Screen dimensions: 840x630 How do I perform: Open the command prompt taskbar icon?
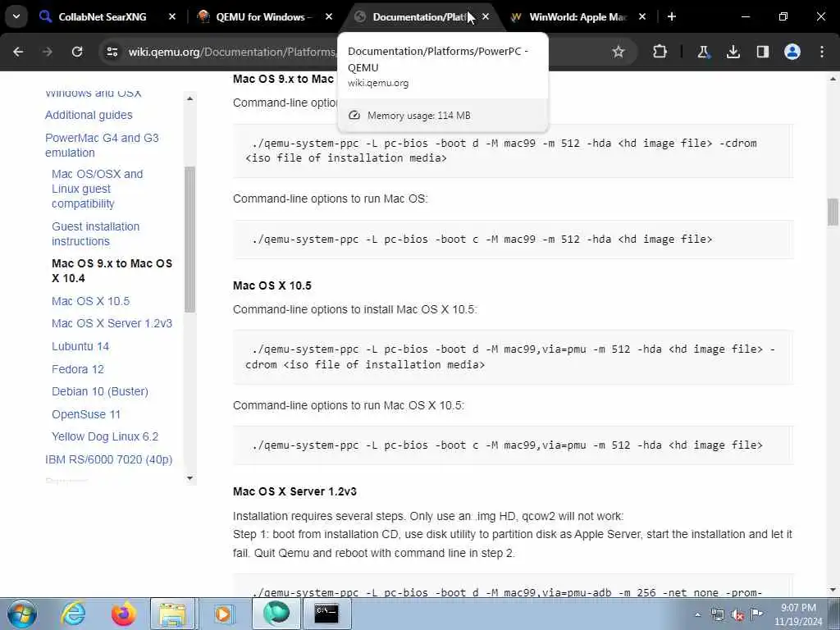click(326, 614)
